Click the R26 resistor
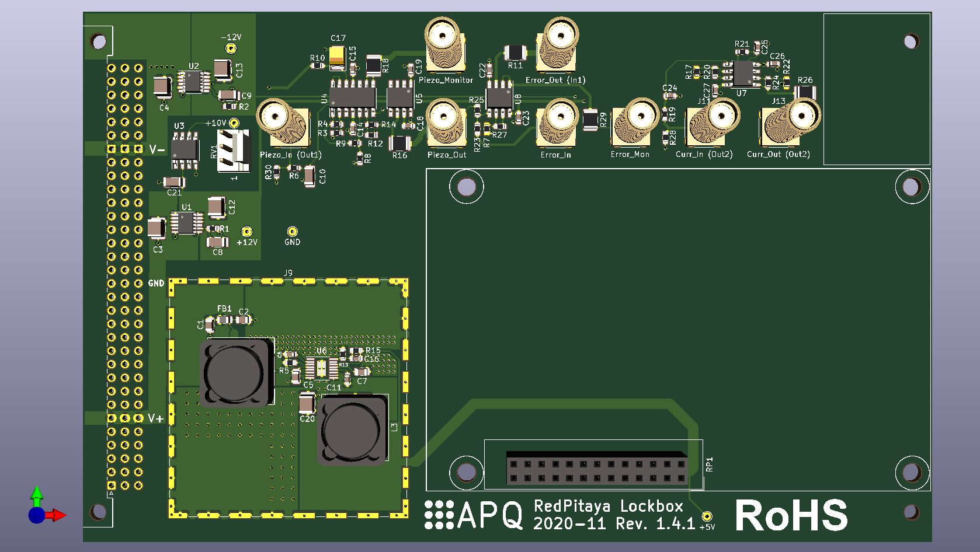Image resolution: width=980 pixels, height=552 pixels. (805, 92)
